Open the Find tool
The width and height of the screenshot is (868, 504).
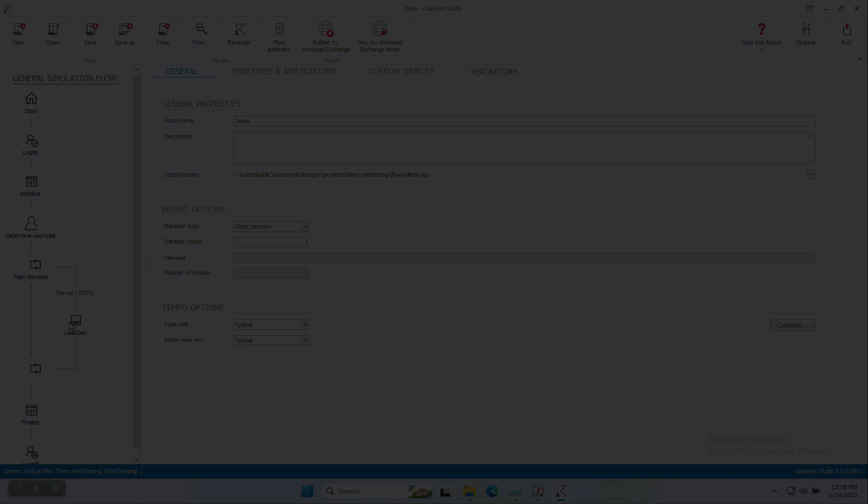(x=201, y=34)
